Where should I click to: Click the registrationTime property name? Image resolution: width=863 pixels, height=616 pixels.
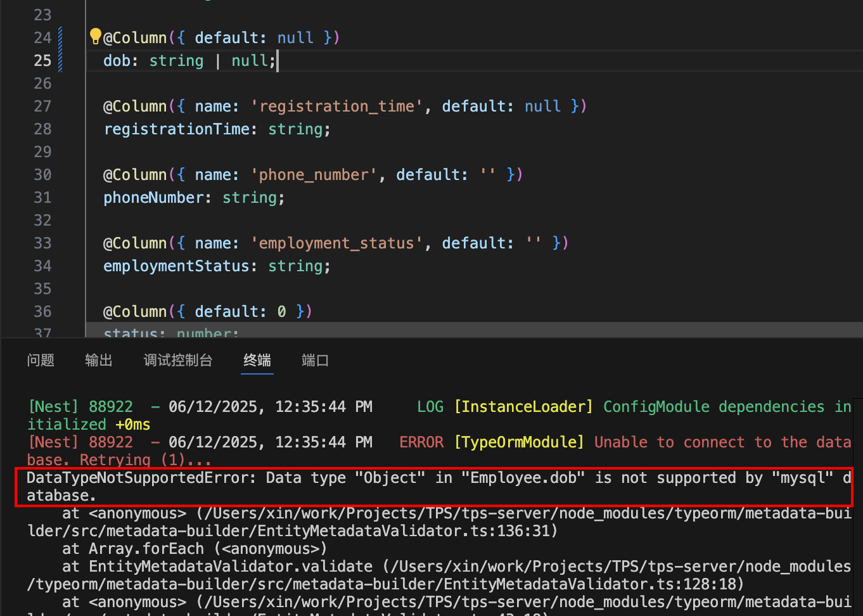tap(177, 129)
